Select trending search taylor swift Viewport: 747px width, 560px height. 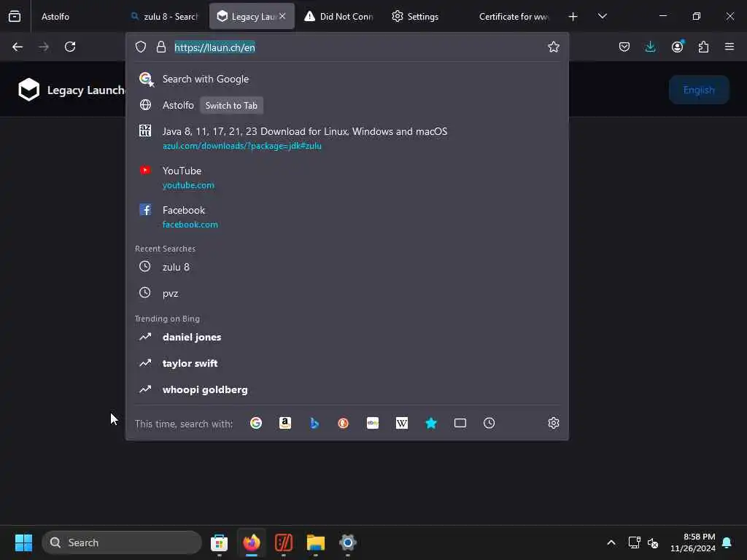(347, 363)
